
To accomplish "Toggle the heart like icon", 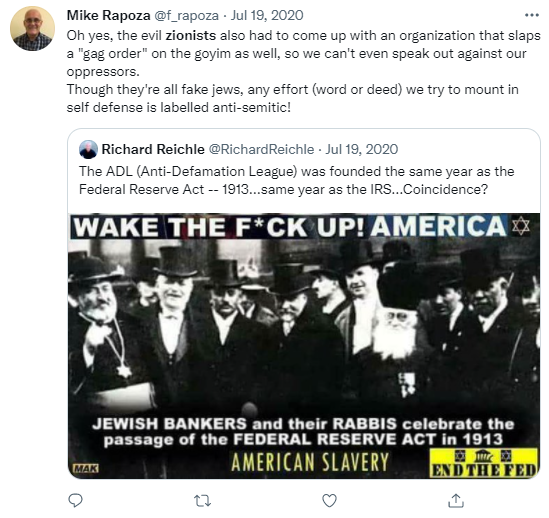I will tap(329, 500).
